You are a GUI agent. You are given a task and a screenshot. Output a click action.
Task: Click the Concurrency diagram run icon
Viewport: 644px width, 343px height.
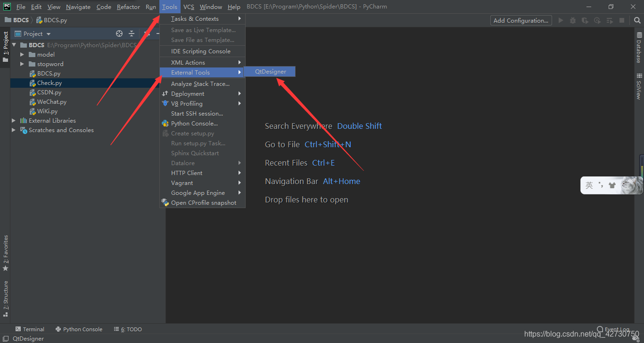pos(610,20)
